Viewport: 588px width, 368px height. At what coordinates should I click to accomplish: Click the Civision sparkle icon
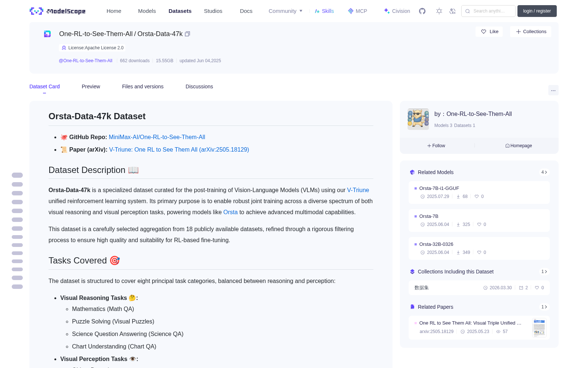(x=387, y=11)
